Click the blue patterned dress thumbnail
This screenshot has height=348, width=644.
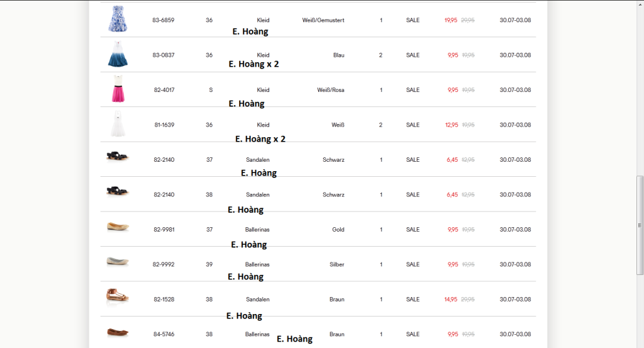tap(117, 20)
